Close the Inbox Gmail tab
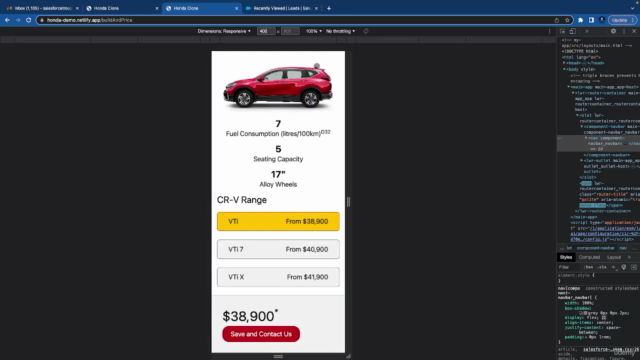Image resolution: width=640 pixels, height=360 pixels. [77, 8]
